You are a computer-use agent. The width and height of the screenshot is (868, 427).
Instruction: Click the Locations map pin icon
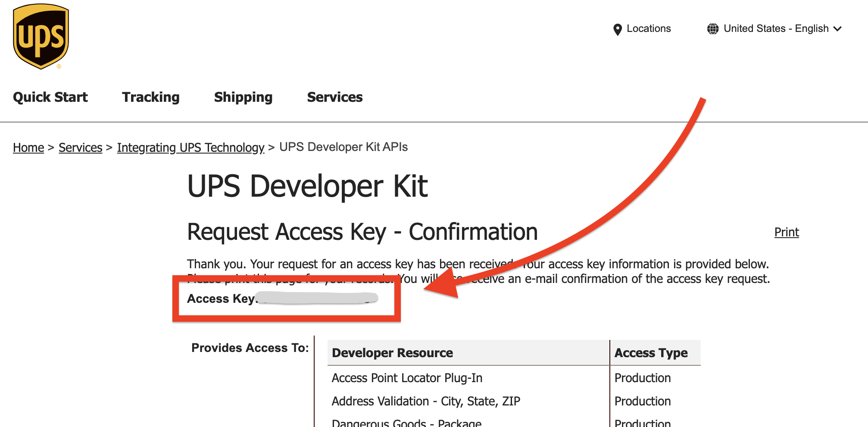tap(617, 29)
